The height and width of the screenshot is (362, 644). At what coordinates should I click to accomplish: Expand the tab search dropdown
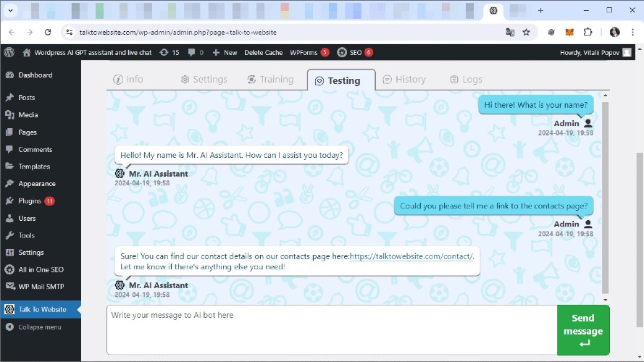click(x=10, y=11)
